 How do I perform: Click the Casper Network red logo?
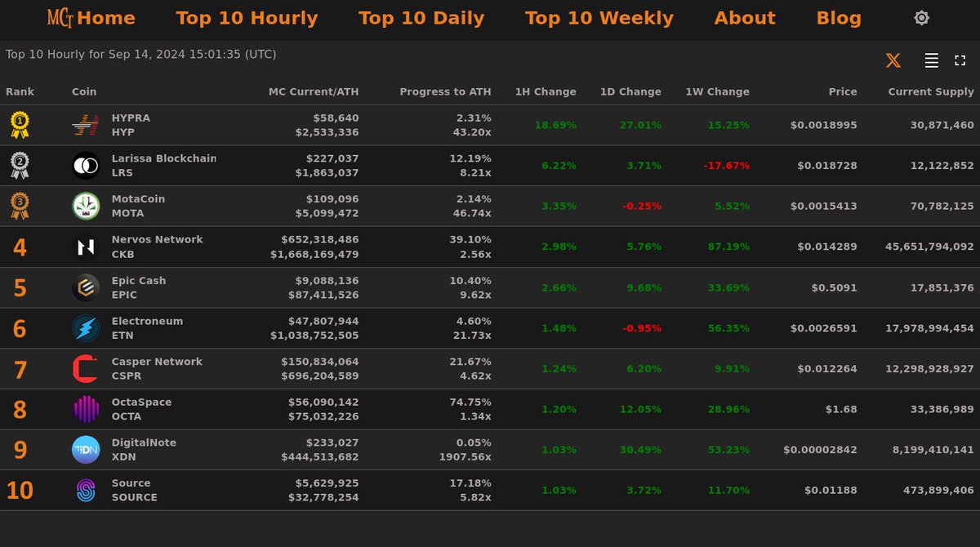click(86, 368)
